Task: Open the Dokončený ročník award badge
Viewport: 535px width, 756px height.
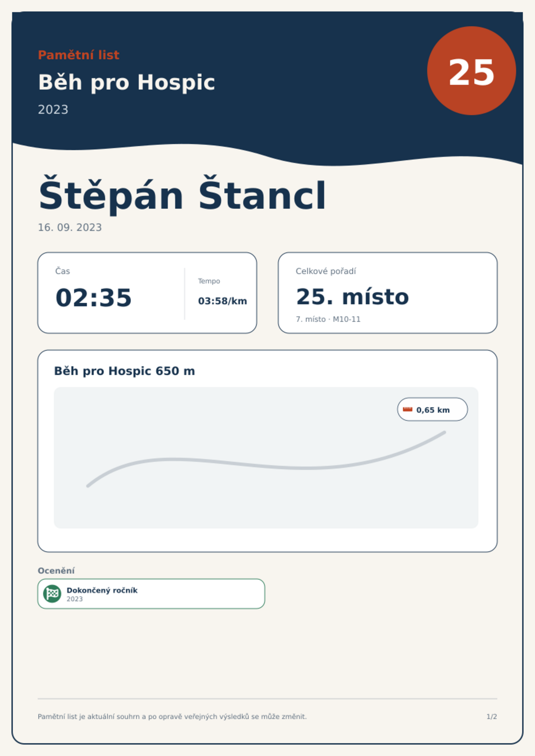Action: [151, 594]
